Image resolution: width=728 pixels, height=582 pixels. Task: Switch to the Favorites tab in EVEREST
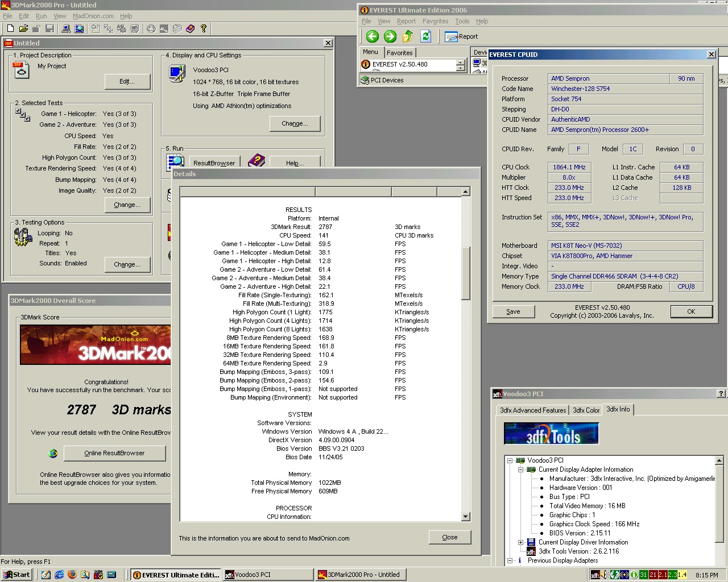(x=400, y=53)
